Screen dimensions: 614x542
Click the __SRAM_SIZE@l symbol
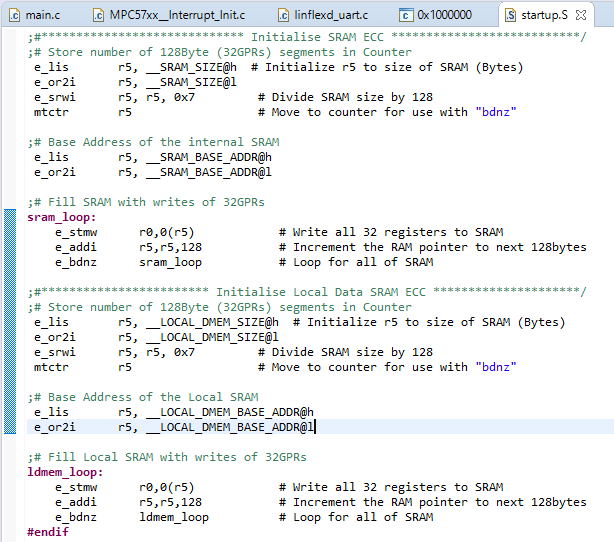coord(191,82)
